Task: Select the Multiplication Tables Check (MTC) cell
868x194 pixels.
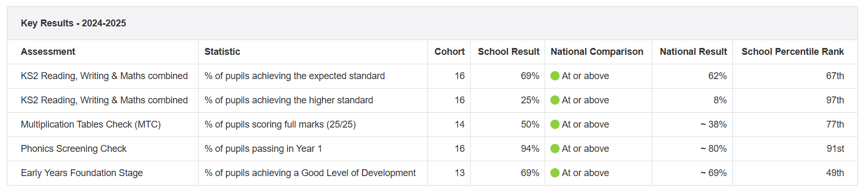Action: coord(91,124)
